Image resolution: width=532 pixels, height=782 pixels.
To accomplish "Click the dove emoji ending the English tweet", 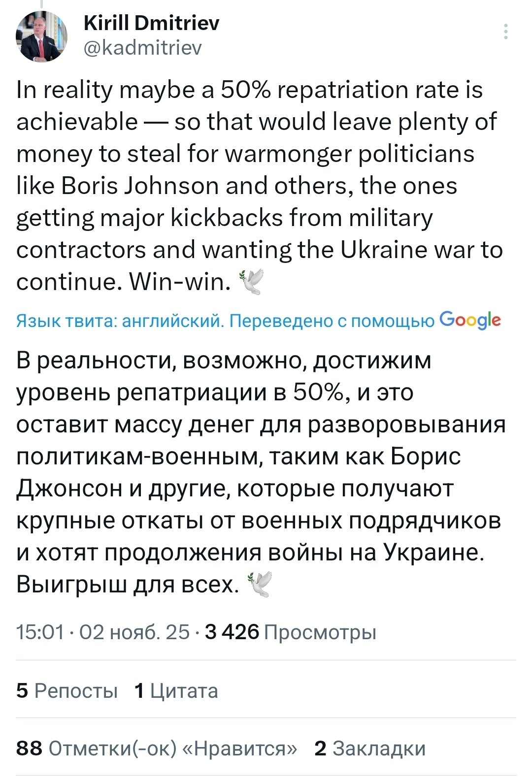I will coord(251,282).
